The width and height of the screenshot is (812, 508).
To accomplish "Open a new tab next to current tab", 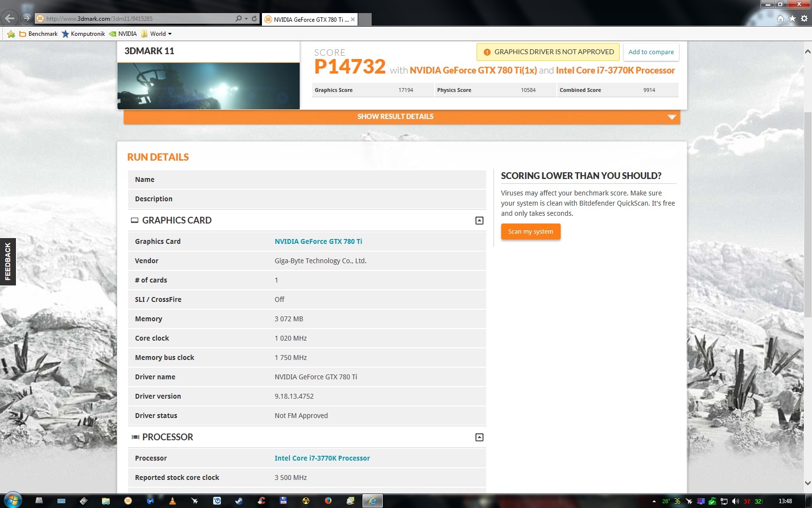I will pos(365,19).
